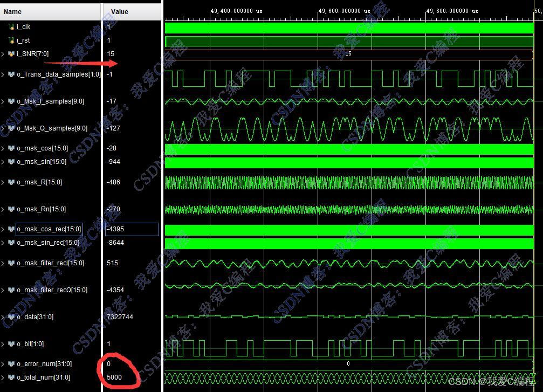543x392 pixels.
Task: Expand the o_msk_R[15:0] bus
Action: click(x=3, y=182)
